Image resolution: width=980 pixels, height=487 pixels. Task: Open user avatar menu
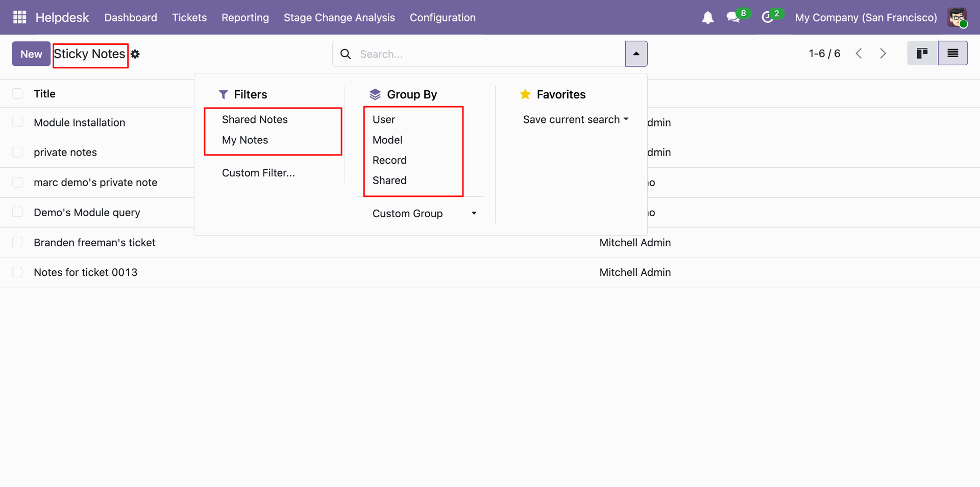957,18
